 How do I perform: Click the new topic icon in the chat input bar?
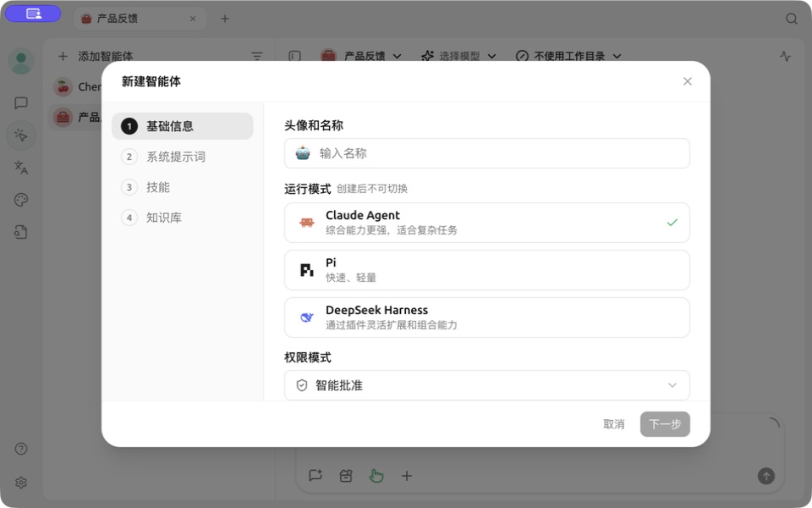tap(315, 475)
